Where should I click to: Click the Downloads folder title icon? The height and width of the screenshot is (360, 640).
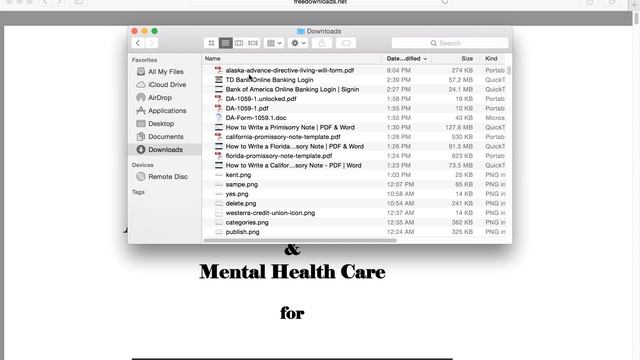[301, 31]
